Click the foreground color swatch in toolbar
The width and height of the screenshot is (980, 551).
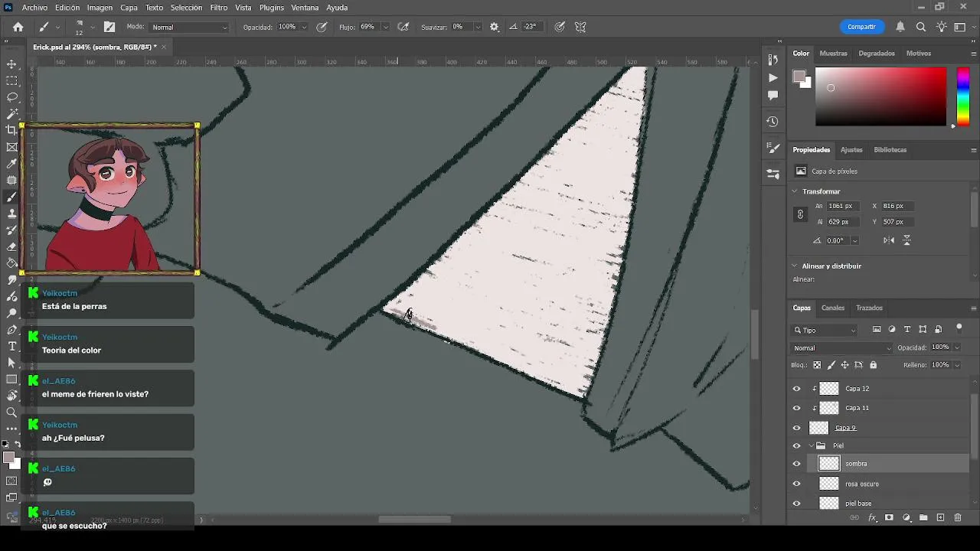pos(8,458)
